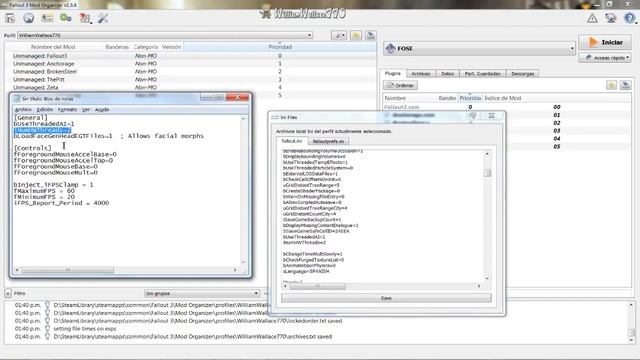Open Notepad Ayuda menu

tap(102, 109)
